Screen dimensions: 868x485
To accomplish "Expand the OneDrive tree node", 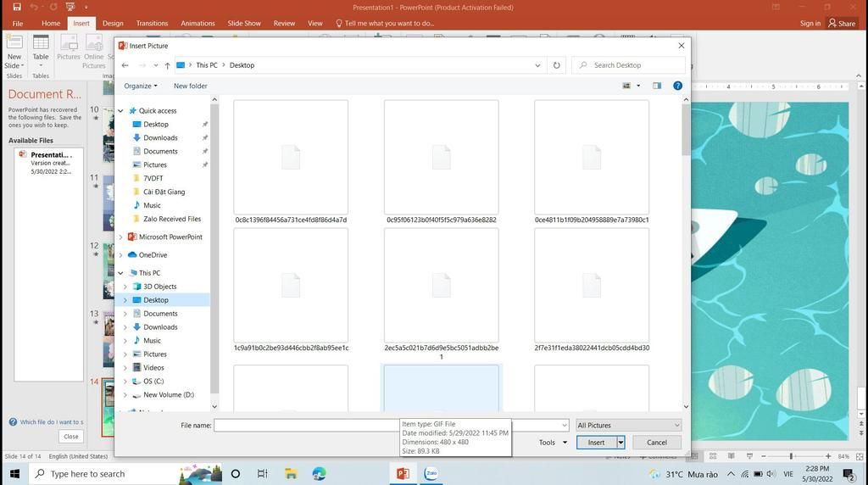I will [120, 255].
